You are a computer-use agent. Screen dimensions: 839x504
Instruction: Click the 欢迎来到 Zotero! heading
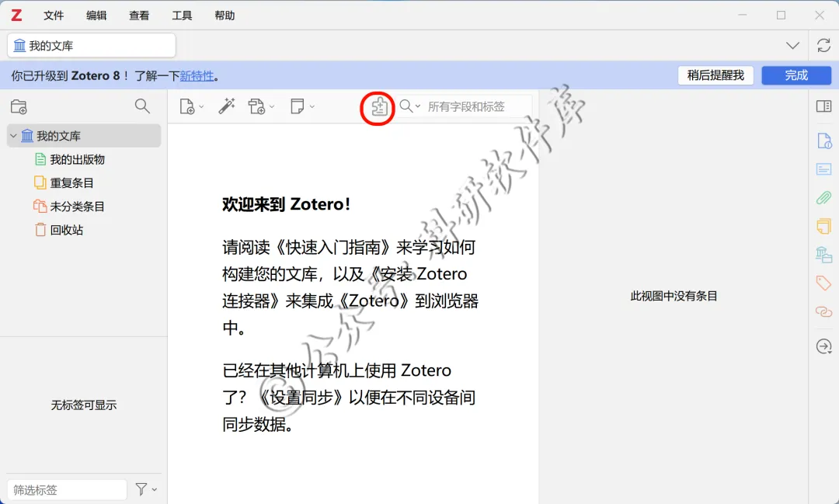tap(287, 204)
